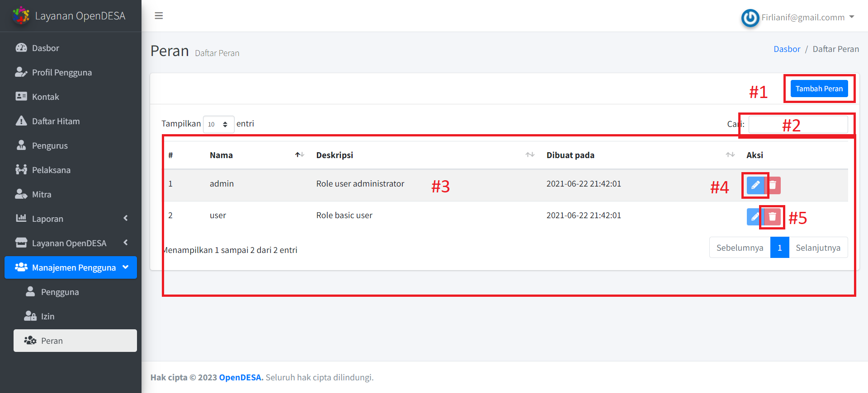Viewport: 868px width, 393px height.
Task: Click the 'user' name cell
Action: [x=218, y=215]
